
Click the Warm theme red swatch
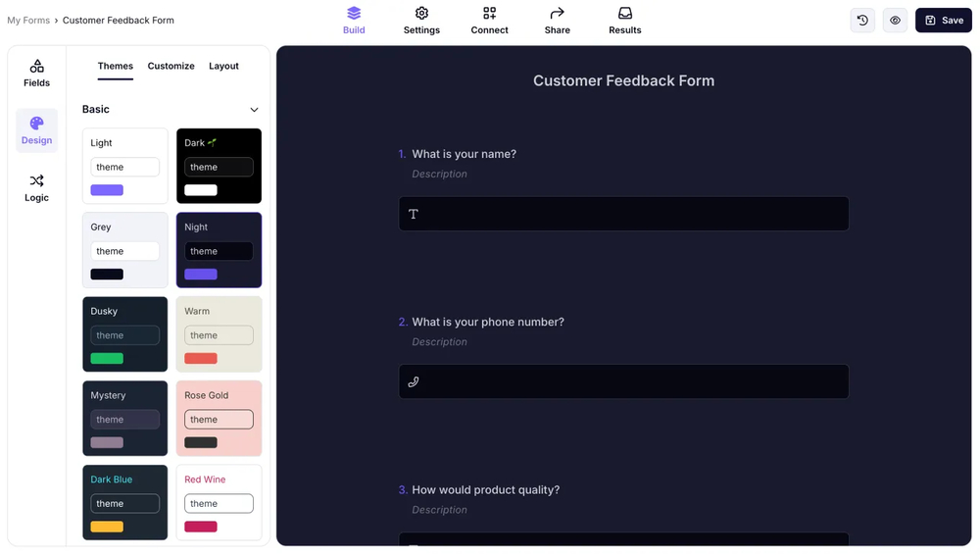(x=201, y=359)
